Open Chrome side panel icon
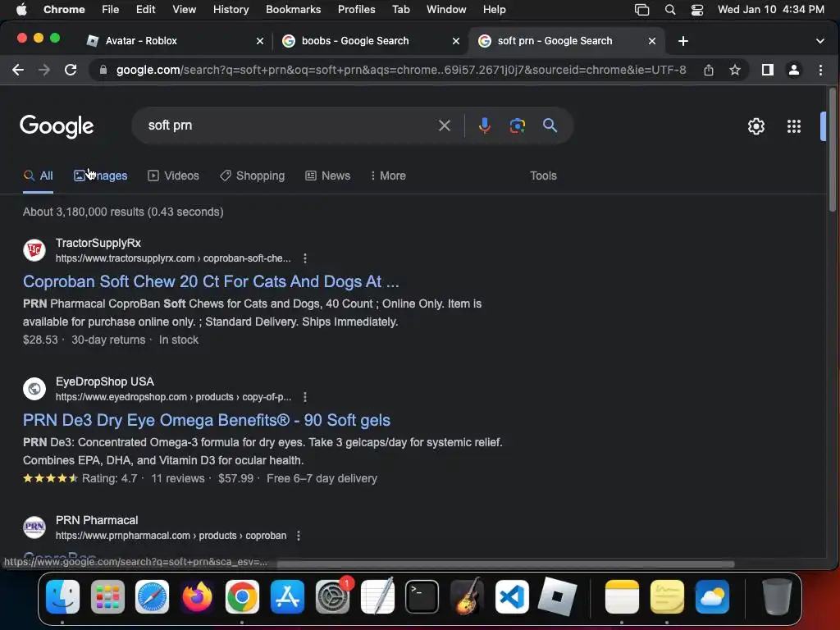840x630 pixels. (767, 70)
